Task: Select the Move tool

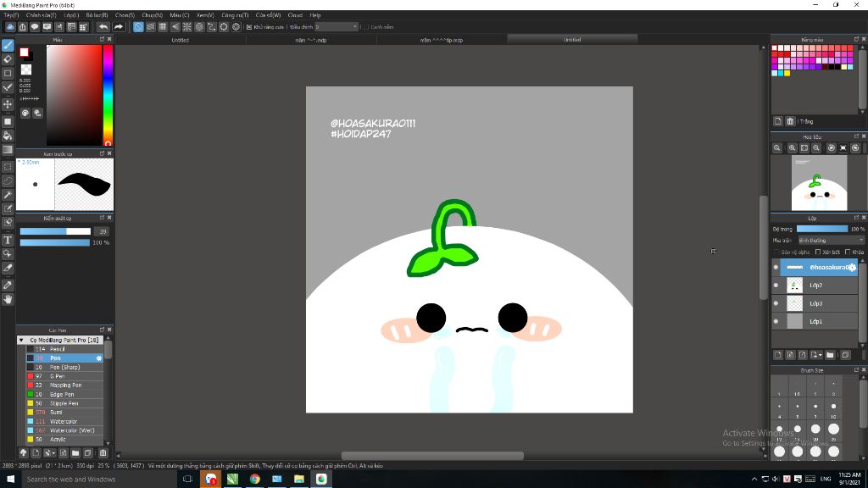Action: [8, 104]
